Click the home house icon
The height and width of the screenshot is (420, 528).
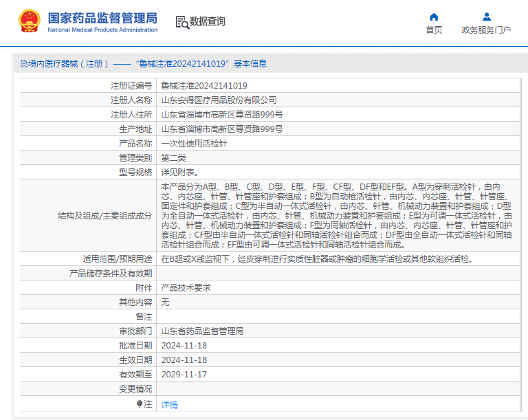tap(434, 16)
